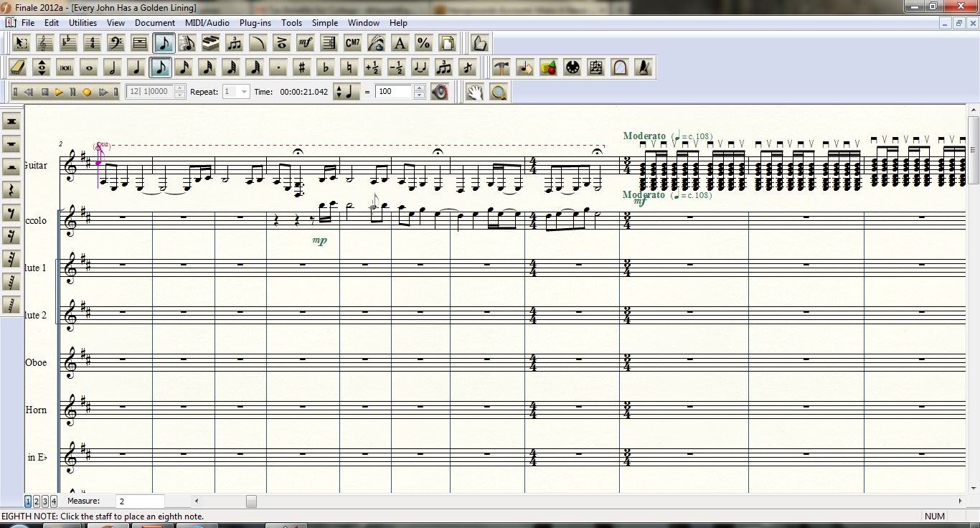The width and height of the screenshot is (980, 528).
Task: Select the Graphics shapes tool
Action: click(549, 67)
